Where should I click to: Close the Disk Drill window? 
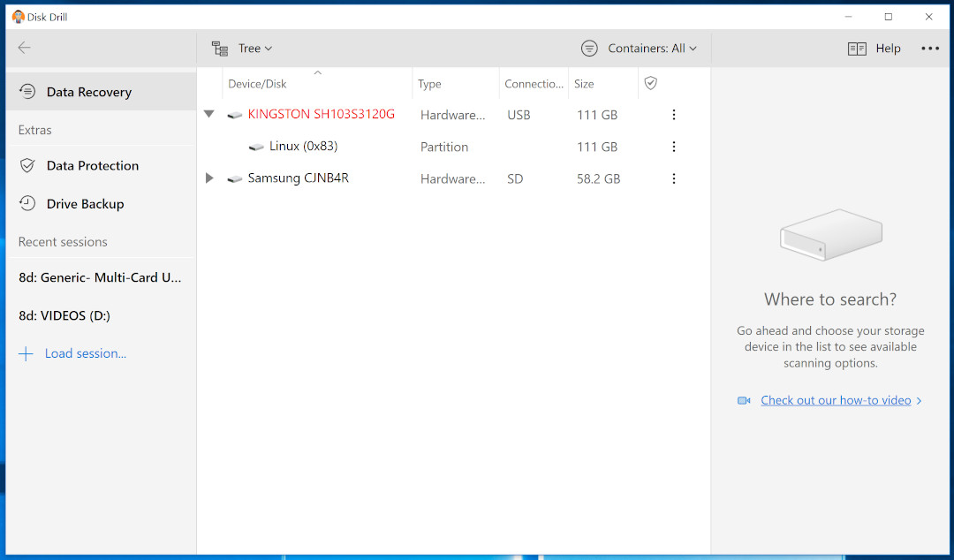click(x=929, y=17)
